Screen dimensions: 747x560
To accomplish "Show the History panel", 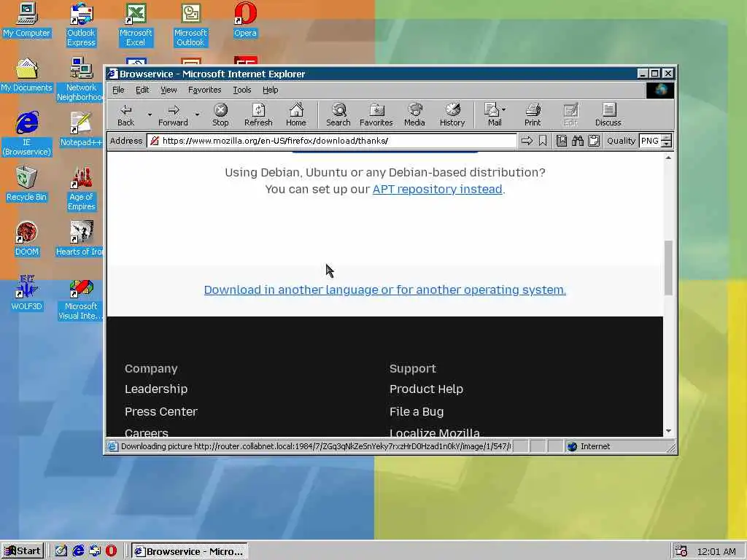I will click(x=452, y=114).
